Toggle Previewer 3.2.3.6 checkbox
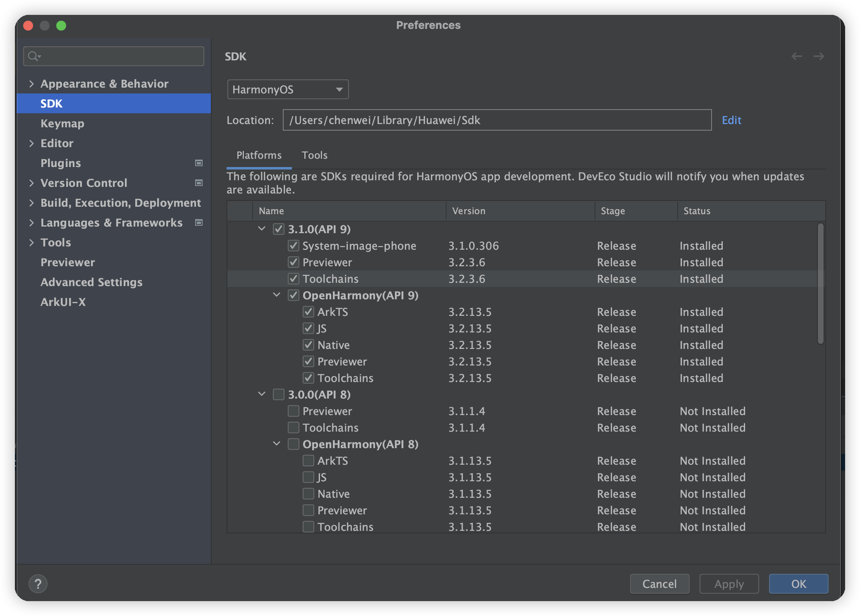Viewport: 860px width, 616px height. click(293, 262)
